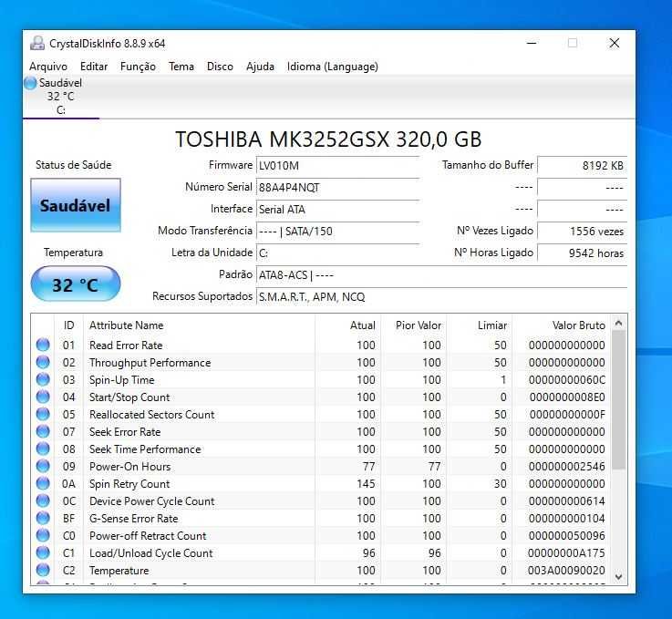Click the G-Sense Error Rate row name
The height and width of the screenshot is (619, 672).
pyautogui.click(x=133, y=519)
